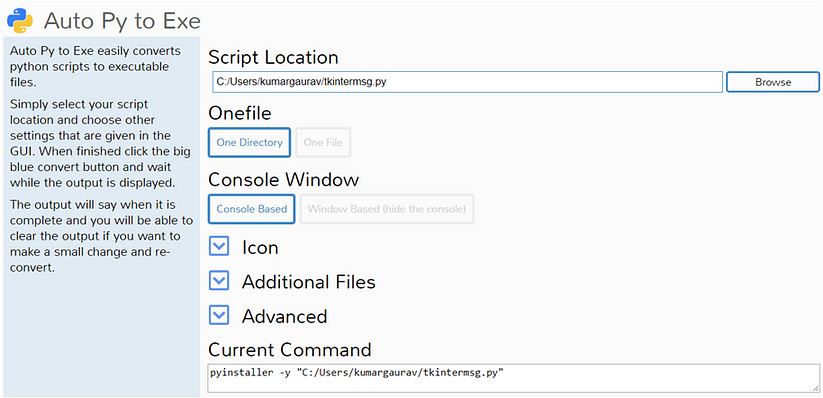Expand the Additional Files section chevron

point(219,281)
